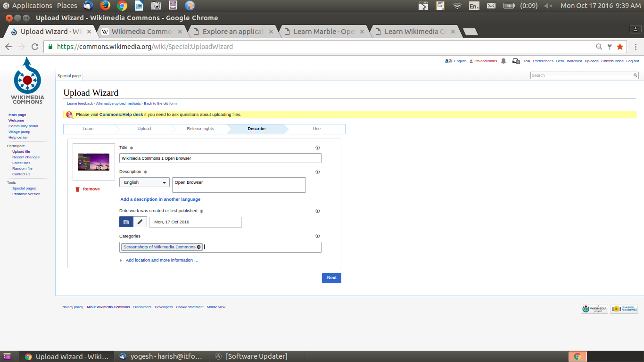This screenshot has height=362, width=644.
Task: Click the red Remove link
Action: 88,189
